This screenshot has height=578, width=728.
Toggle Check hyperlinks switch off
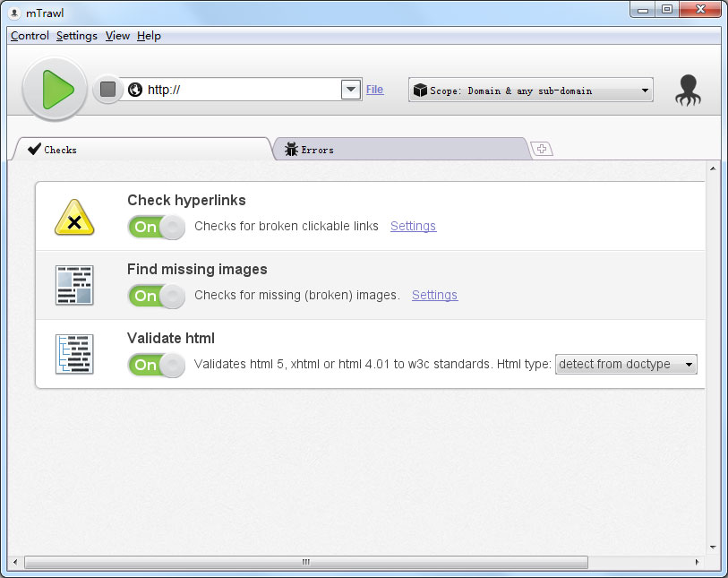(x=156, y=227)
